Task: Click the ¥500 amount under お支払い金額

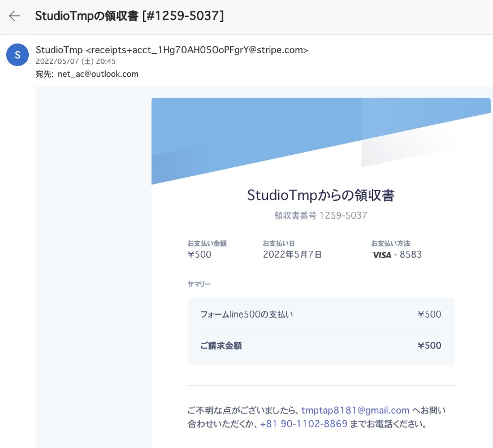Action: [200, 254]
